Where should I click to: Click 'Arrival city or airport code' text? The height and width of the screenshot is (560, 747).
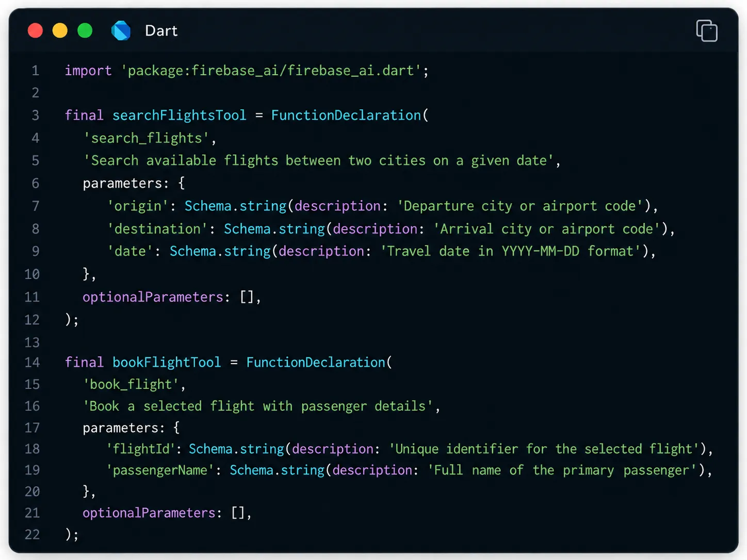(x=547, y=229)
